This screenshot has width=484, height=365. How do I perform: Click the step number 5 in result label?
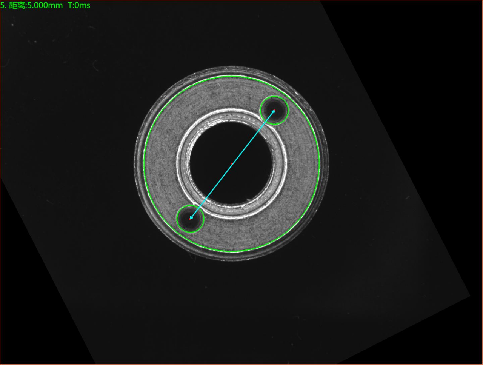pyautogui.click(x=2, y=5)
